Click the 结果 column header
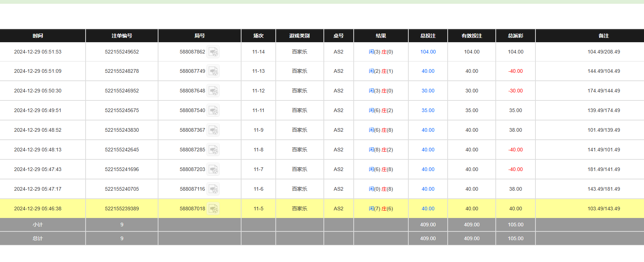Screen dimensions: 644x262 pyautogui.click(x=381, y=36)
